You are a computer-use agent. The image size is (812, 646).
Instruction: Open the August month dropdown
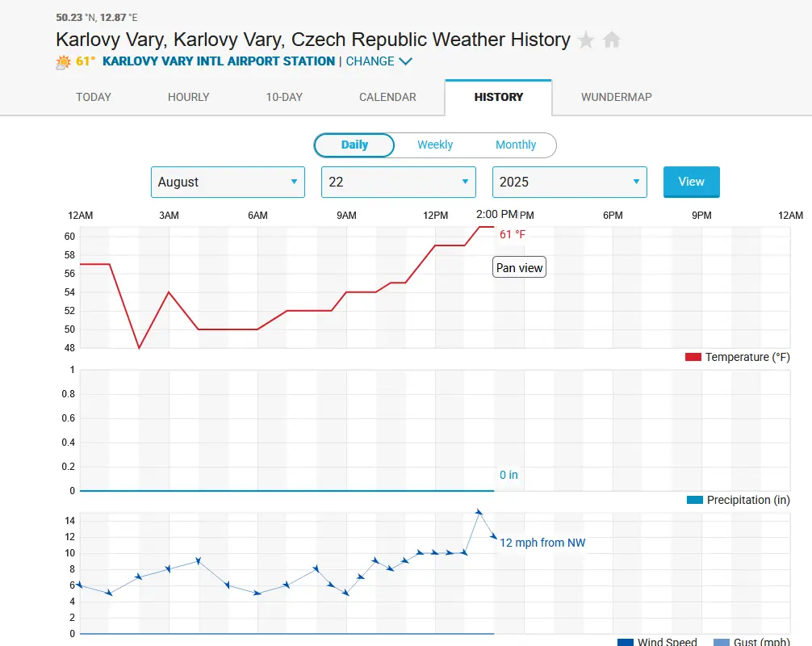coord(228,182)
